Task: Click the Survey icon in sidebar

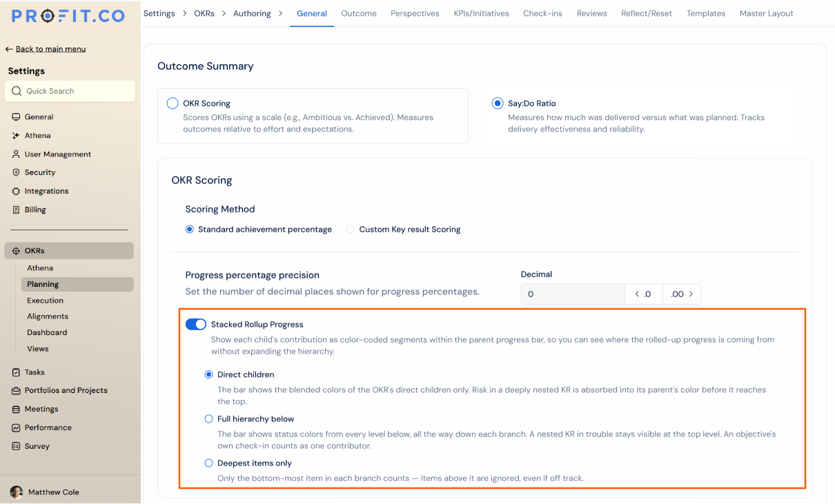Action: pyautogui.click(x=16, y=446)
